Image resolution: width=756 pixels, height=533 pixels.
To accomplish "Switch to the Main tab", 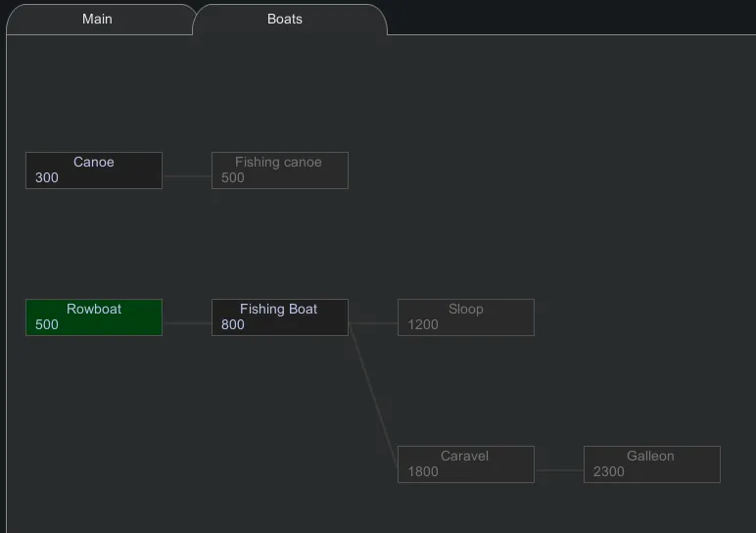I will (x=97, y=19).
